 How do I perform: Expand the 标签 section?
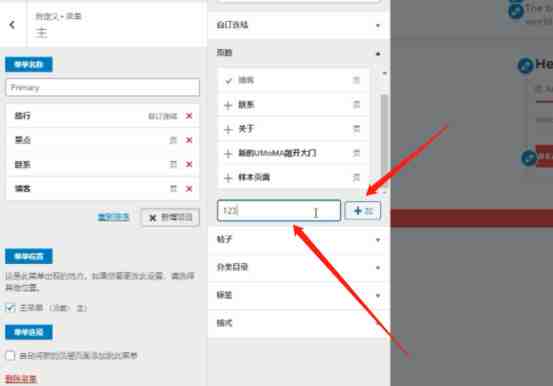tap(299, 295)
